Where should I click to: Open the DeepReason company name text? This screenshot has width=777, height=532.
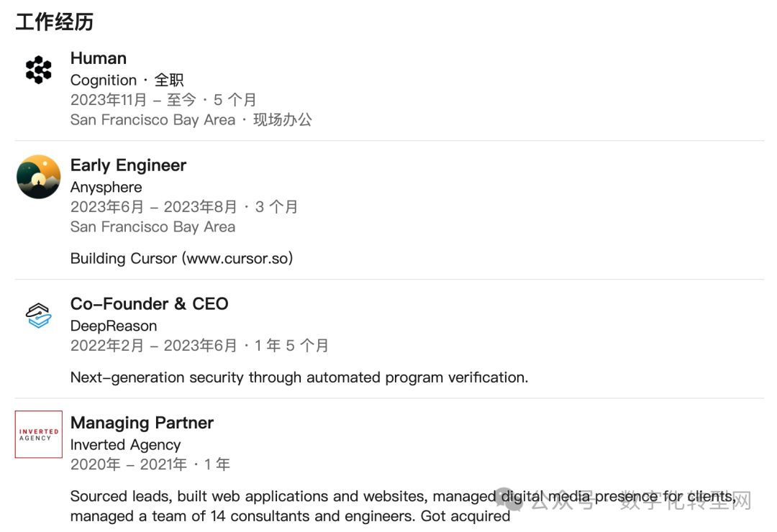click(x=113, y=326)
